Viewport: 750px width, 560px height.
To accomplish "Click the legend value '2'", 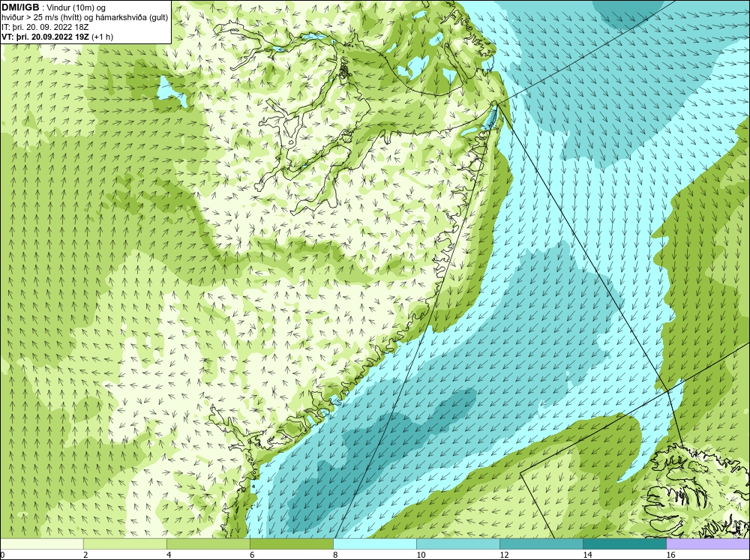I will pos(85,555).
